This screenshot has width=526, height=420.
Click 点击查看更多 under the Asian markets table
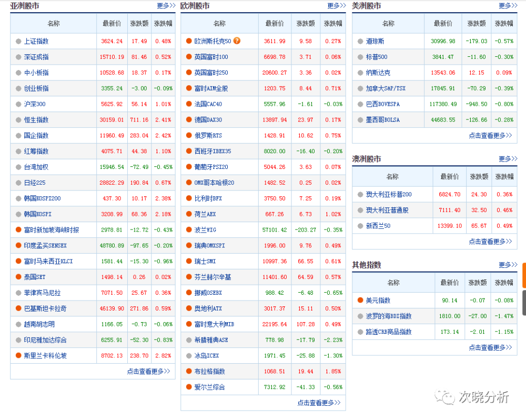pyautogui.click(x=148, y=372)
